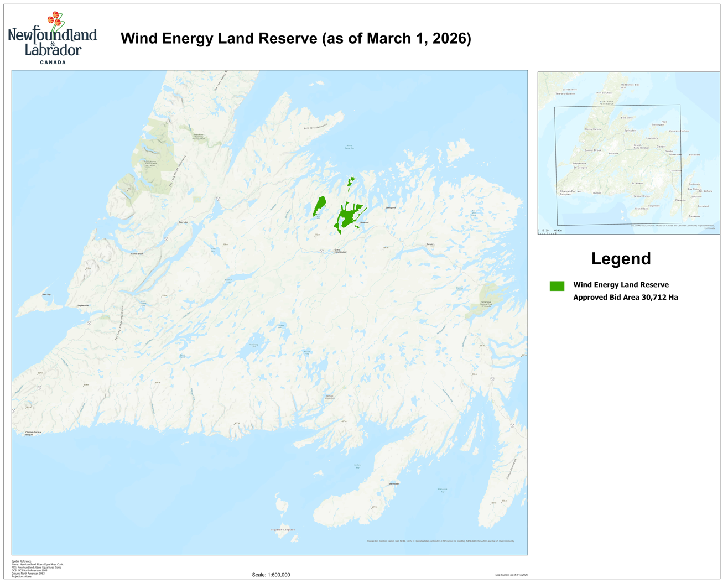Image resolution: width=728 pixels, height=583 pixels.
Task: Click the Gander label on main map
Action: pos(430,244)
